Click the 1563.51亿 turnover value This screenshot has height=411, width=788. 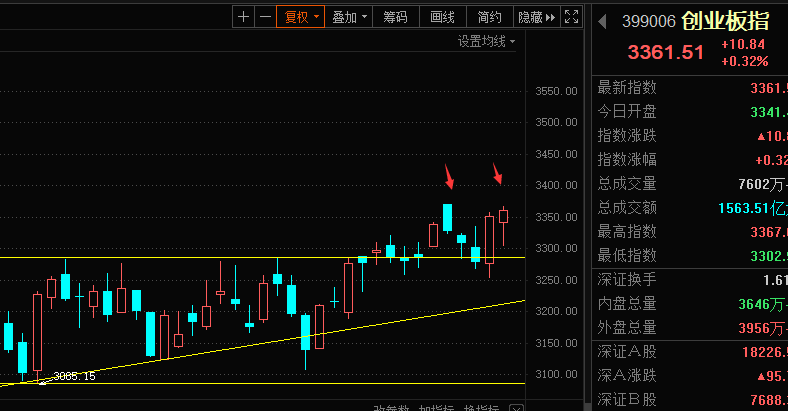pyautogui.click(x=753, y=208)
